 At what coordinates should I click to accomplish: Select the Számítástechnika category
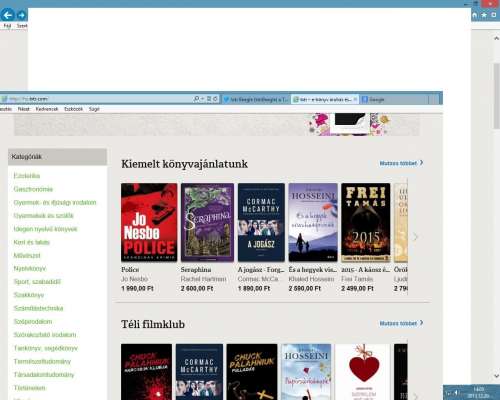coord(38,308)
